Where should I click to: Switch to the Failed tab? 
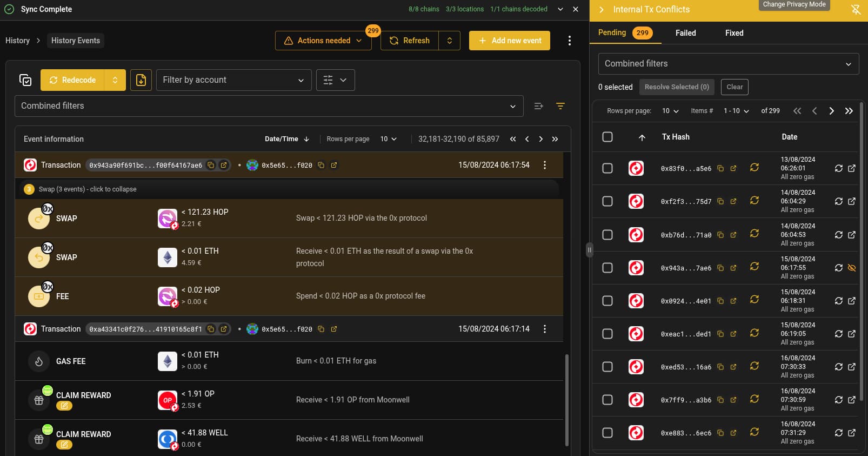[685, 33]
